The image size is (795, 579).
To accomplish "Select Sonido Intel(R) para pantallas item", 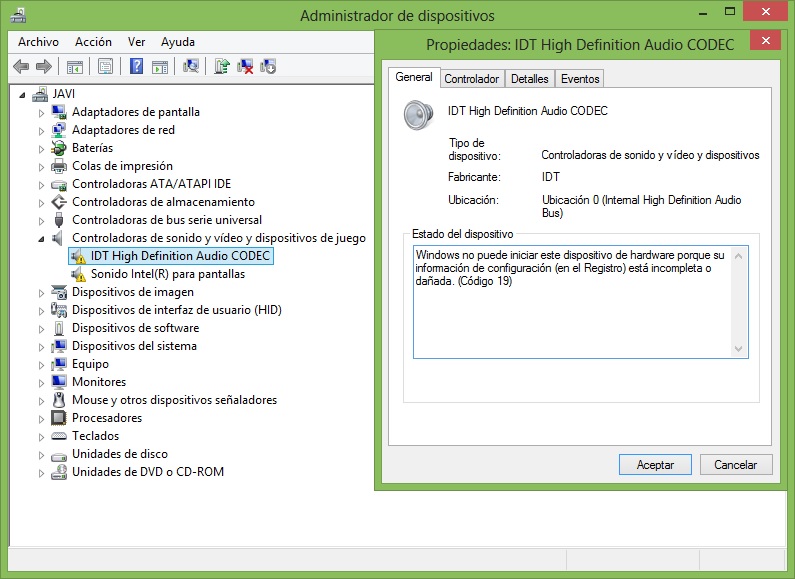I will point(167,274).
